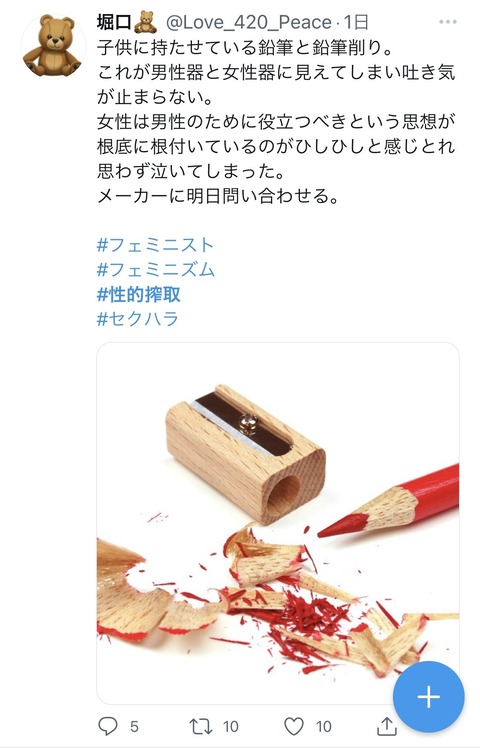The height and width of the screenshot is (748, 480).
Task: Tap the teddy bear emoji beside the name
Action: [145, 22]
